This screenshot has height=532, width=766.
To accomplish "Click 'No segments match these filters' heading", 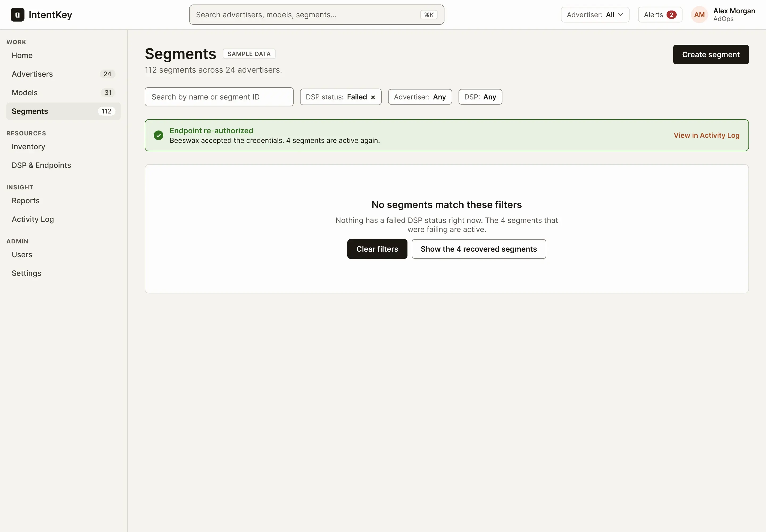I will click(447, 205).
